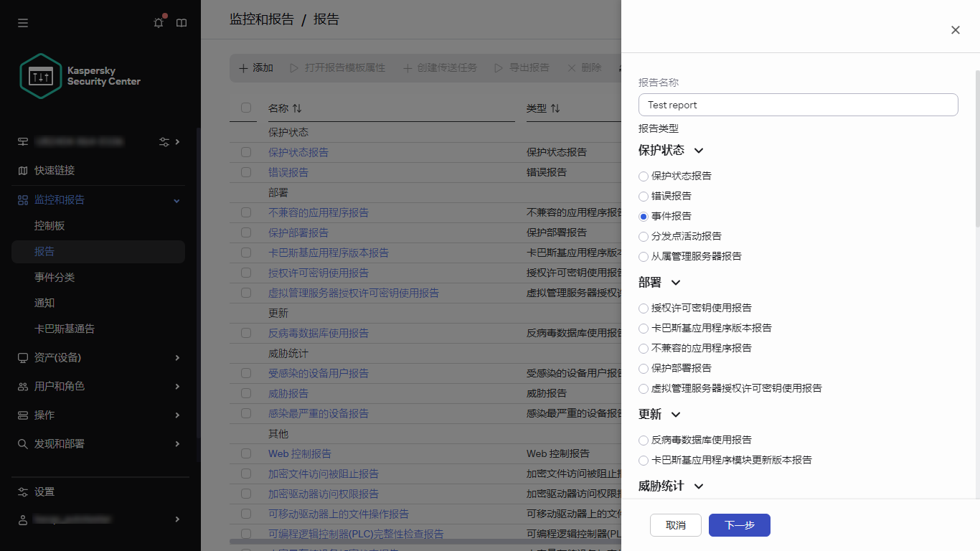Open the notifications bell

[x=158, y=22]
